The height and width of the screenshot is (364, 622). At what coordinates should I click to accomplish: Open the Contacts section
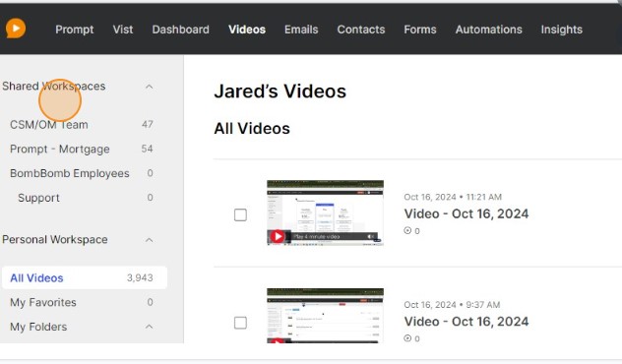361,30
